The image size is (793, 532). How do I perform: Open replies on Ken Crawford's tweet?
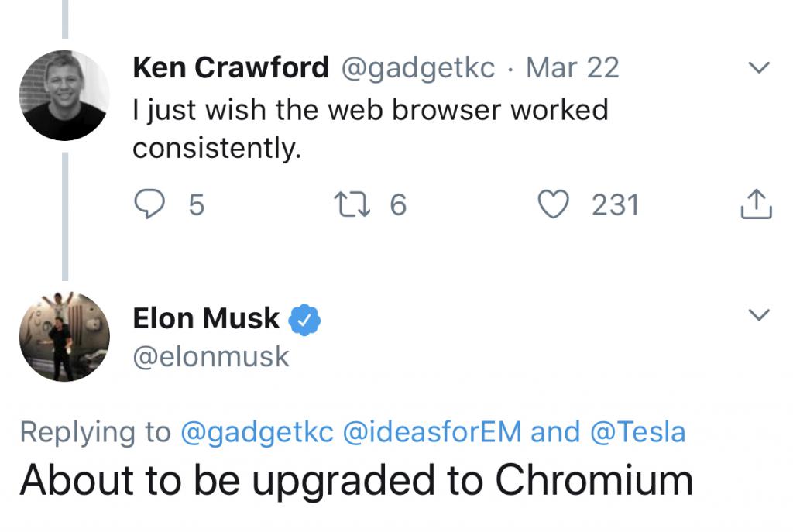point(149,204)
